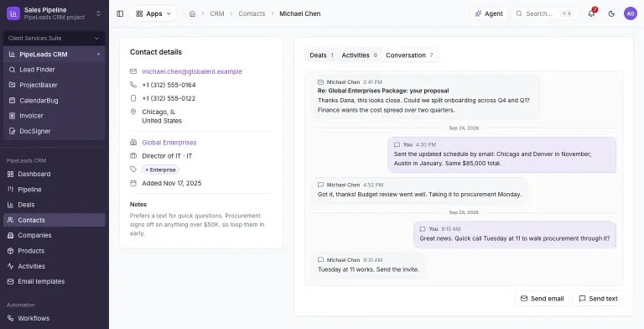Image resolution: width=644 pixels, height=329 pixels.
Task: Select your 4:30 PM text message
Action: (502, 154)
